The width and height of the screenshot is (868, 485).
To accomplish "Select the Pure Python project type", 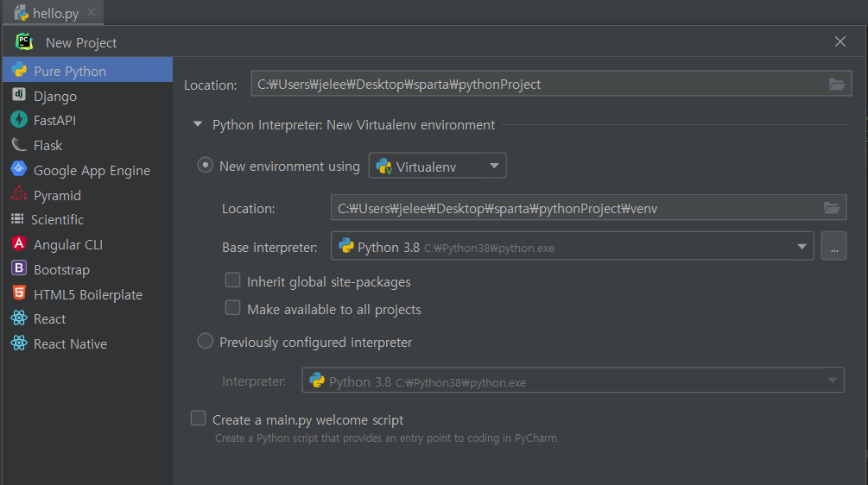I will (x=87, y=71).
